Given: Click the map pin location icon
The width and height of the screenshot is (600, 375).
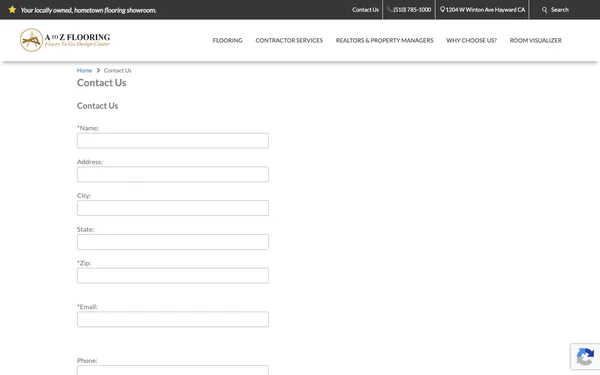Looking at the screenshot, I should (x=442, y=10).
